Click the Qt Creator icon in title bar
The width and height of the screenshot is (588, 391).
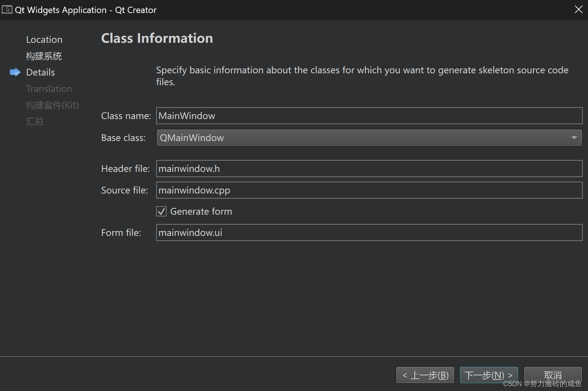coord(7,9)
